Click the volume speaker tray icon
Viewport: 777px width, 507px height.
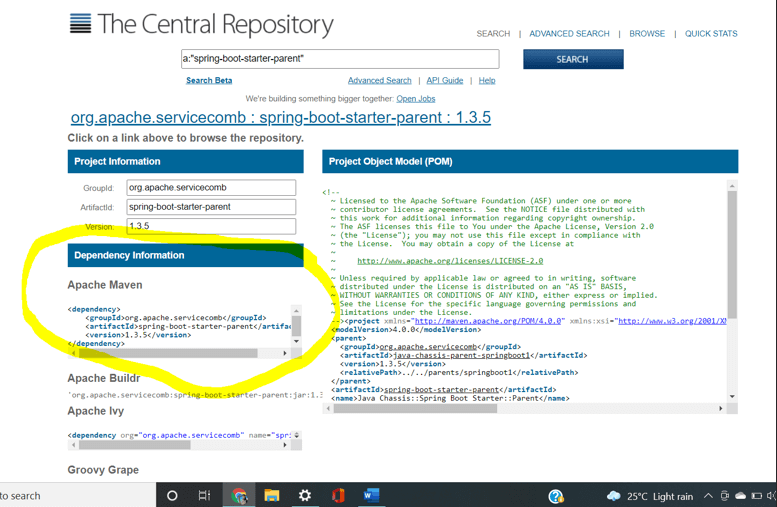[x=772, y=496]
